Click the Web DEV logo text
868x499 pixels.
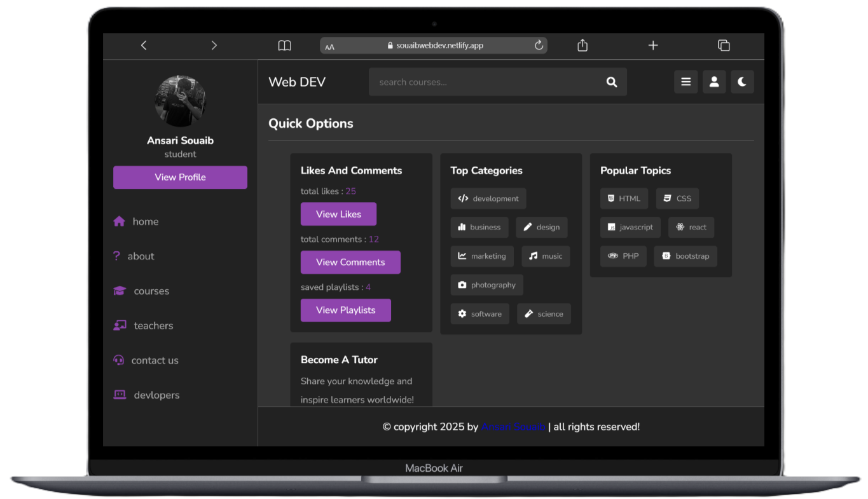coord(297,82)
